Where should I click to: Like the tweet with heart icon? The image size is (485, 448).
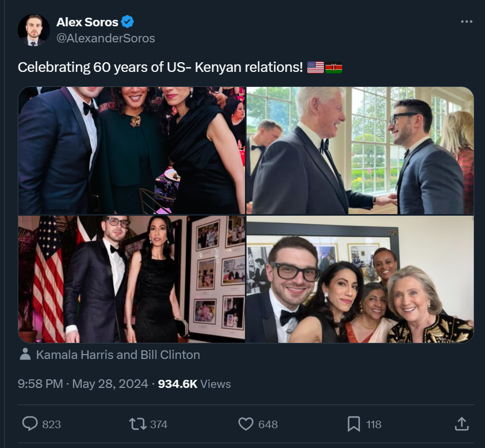pyautogui.click(x=245, y=424)
